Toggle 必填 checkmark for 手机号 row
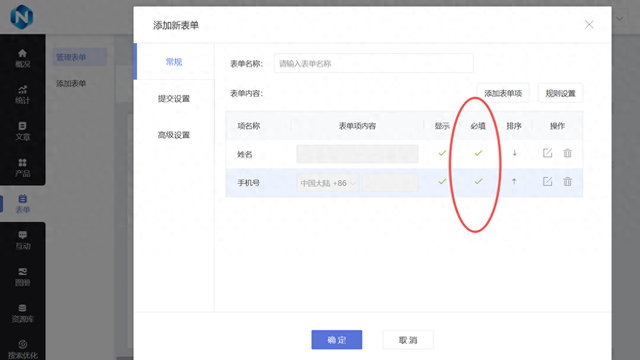The width and height of the screenshot is (640, 360). tap(478, 182)
